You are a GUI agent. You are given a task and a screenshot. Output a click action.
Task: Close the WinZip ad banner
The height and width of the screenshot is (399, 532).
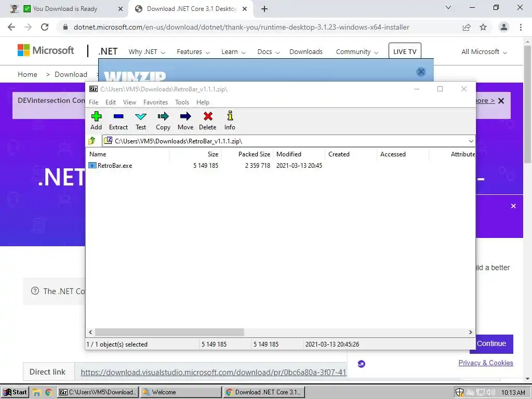coord(421,72)
